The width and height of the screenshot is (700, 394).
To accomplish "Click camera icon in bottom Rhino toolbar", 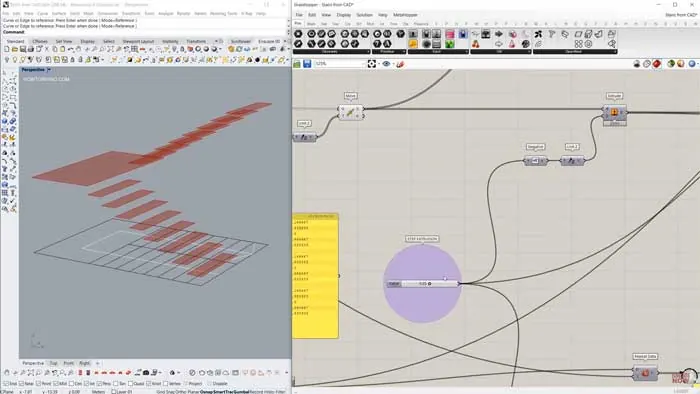I will 146,373.
